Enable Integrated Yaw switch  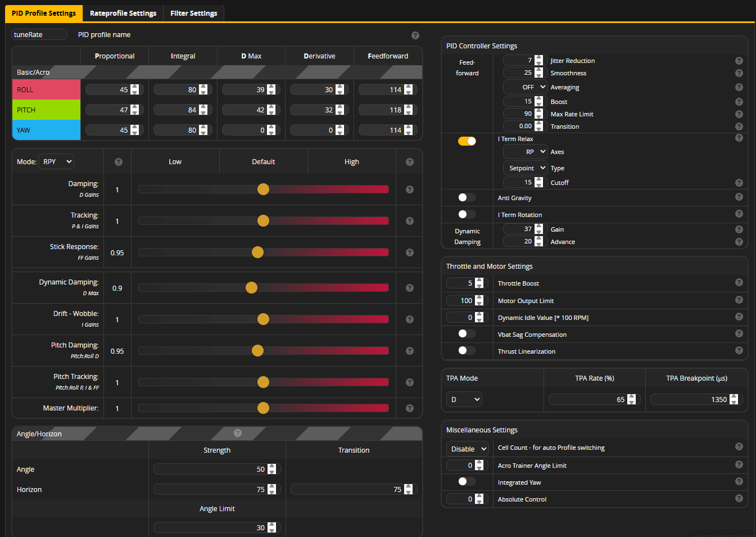pos(467,482)
